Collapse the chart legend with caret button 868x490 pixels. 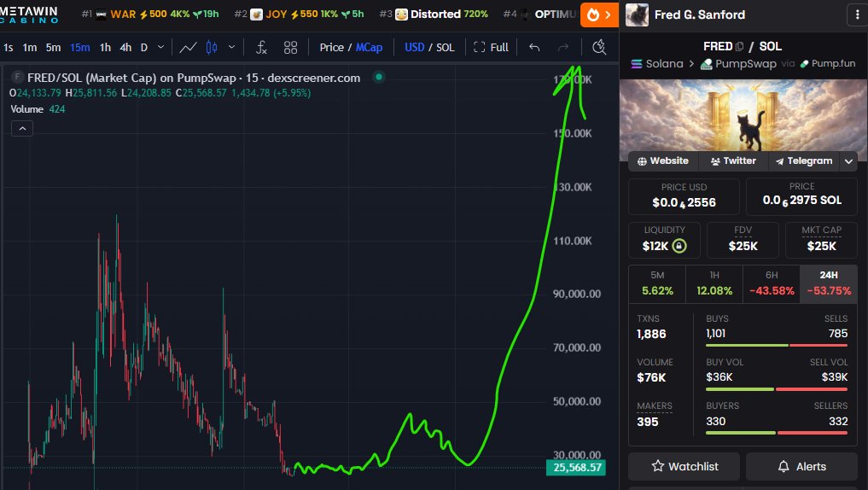22,128
